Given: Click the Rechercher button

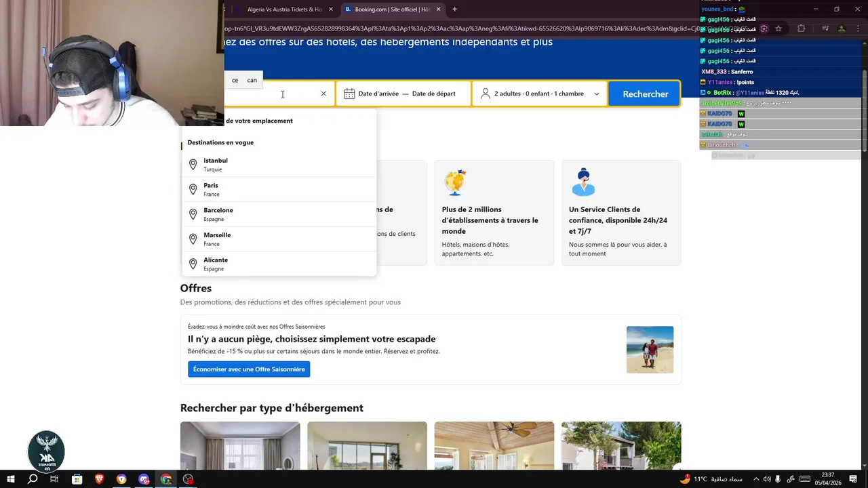Looking at the screenshot, I should pyautogui.click(x=646, y=94).
